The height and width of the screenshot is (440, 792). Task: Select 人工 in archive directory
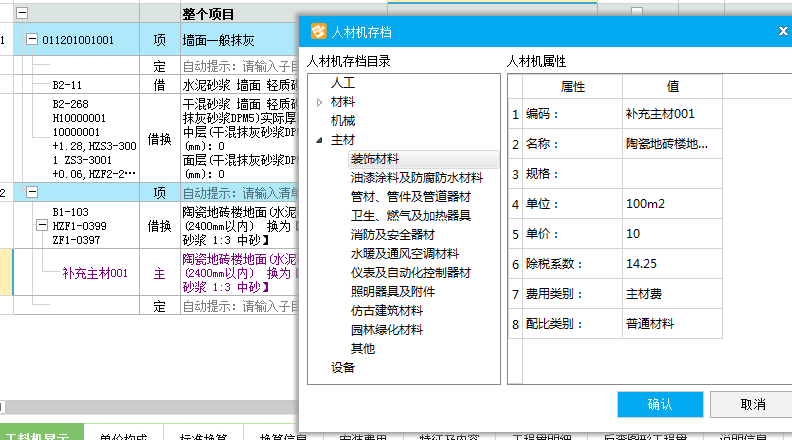pos(343,83)
